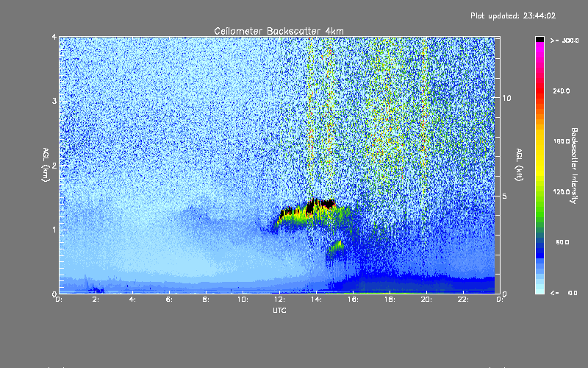Image resolution: width=588 pixels, height=368 pixels.
Task: Click the '10' kft altitude tick label
Action: [506, 98]
